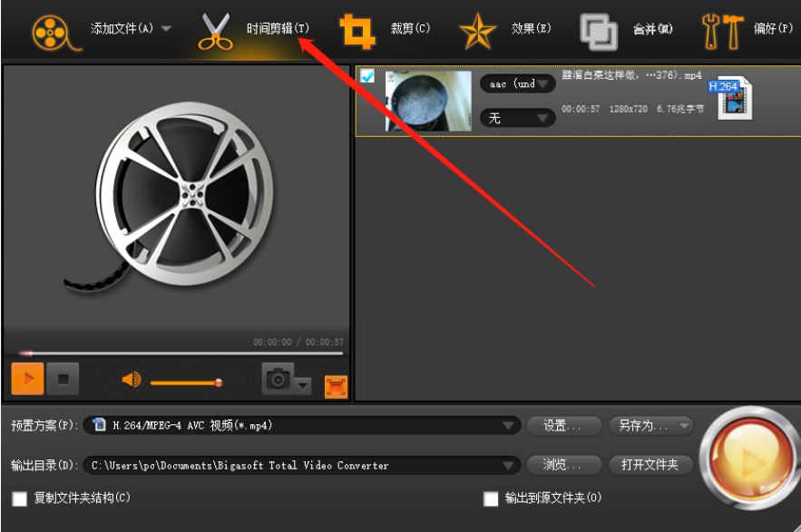Screen dimensions: 801x532
Task: Open the 输出目录 output path dropdown
Action: (x=508, y=465)
